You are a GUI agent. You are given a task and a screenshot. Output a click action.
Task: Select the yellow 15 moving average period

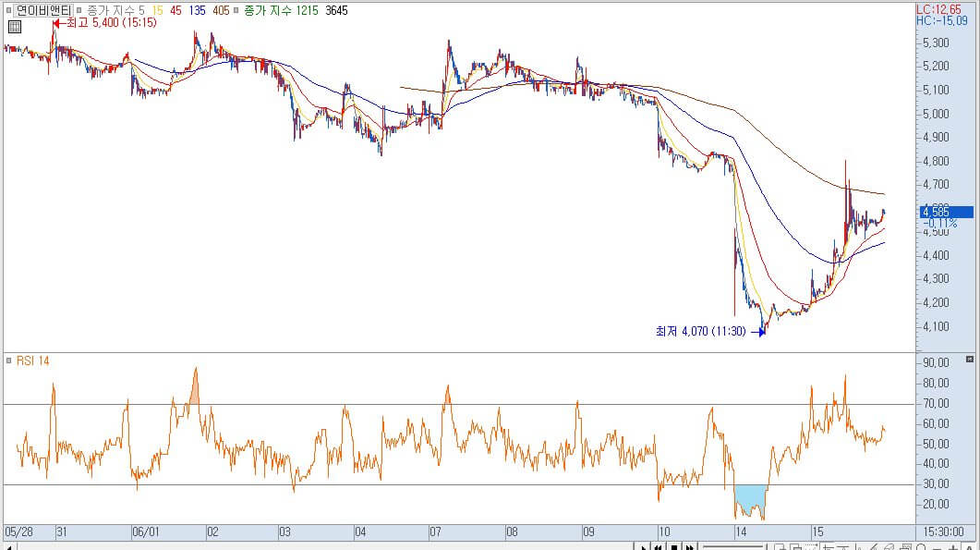point(158,11)
